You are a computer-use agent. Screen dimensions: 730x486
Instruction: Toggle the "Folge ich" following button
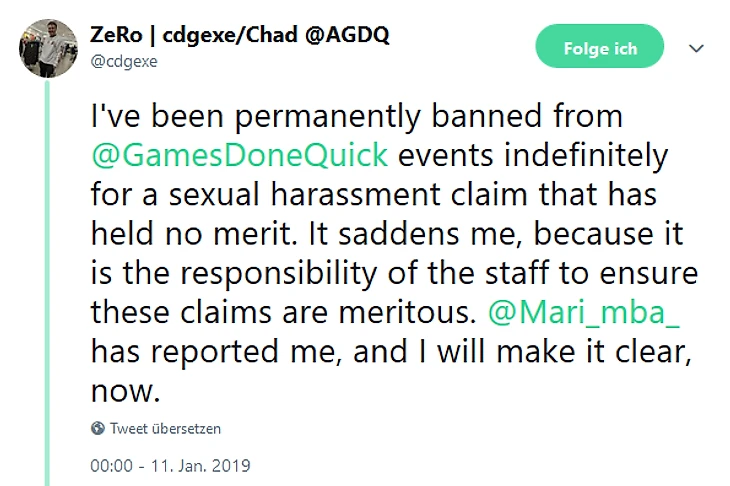click(600, 48)
